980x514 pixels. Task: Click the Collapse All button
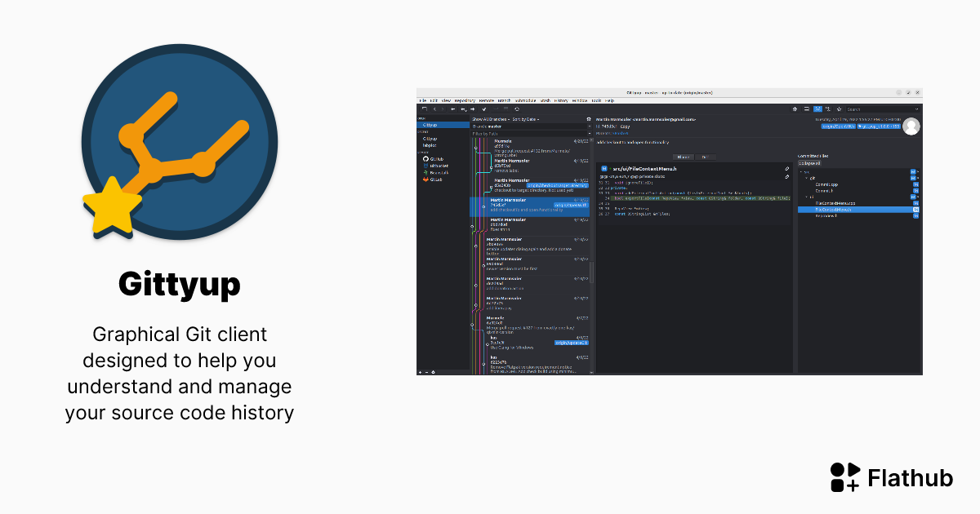(x=810, y=163)
